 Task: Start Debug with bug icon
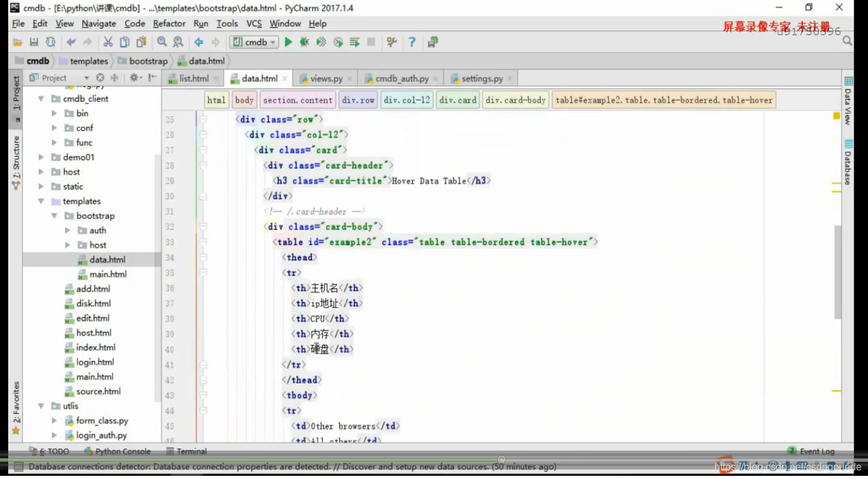click(304, 42)
